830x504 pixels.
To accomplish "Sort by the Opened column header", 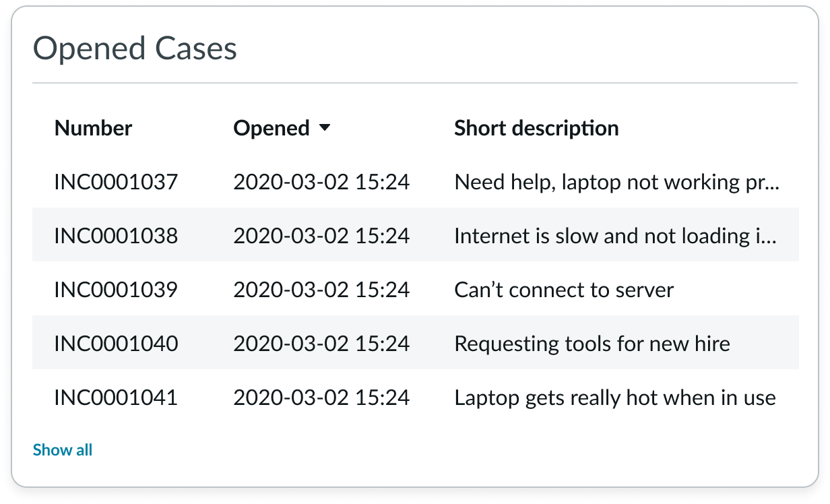I will (272, 128).
